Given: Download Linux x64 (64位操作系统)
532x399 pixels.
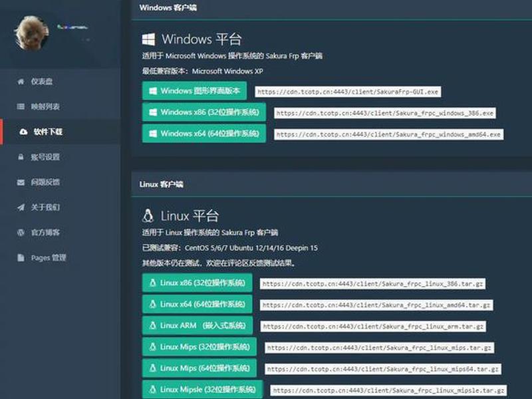Looking at the screenshot, I should [197, 305].
